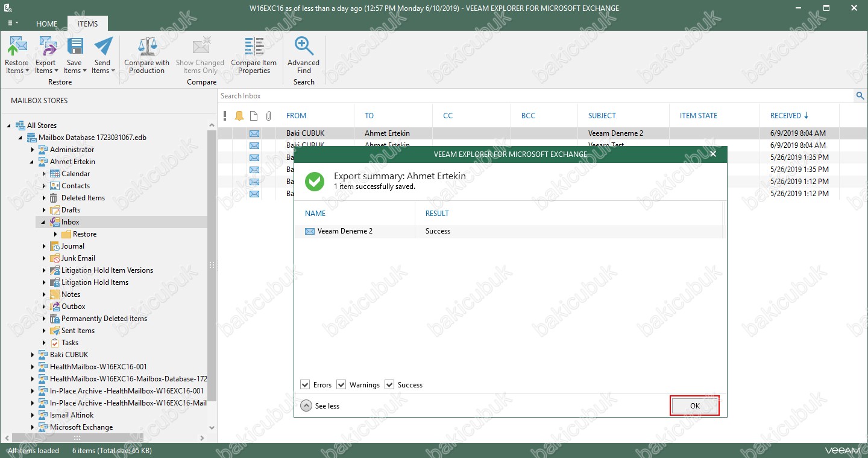Select the Mailbox Database 1723031067.edb store

(92, 138)
